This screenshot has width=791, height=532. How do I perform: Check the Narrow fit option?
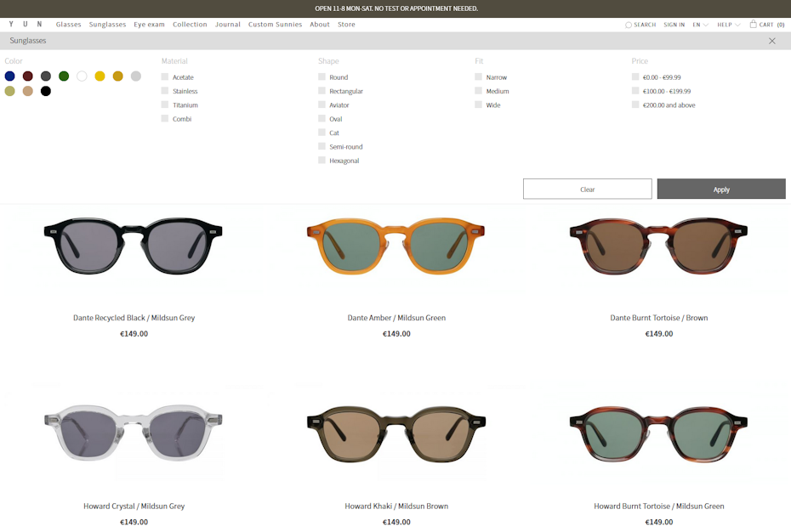click(479, 77)
